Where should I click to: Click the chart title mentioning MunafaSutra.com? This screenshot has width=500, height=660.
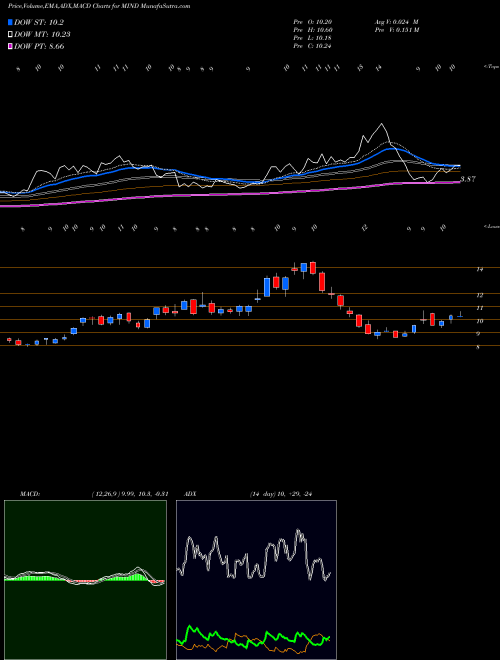tap(99, 6)
